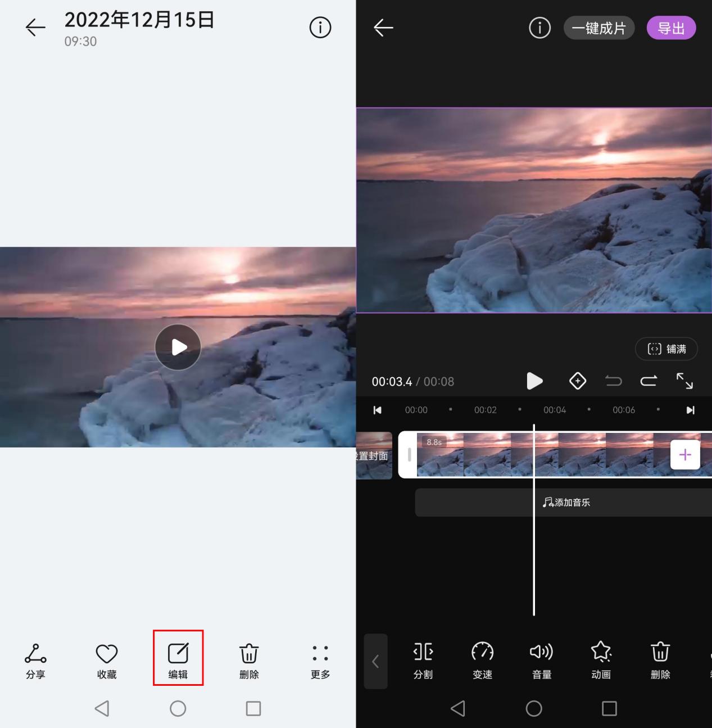Jump to timeline end
712x728 pixels.
(x=691, y=410)
